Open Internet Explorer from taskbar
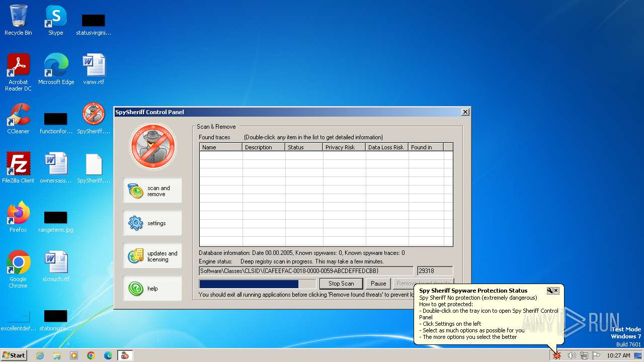Viewport: 644px width, 362px height. pos(40,355)
